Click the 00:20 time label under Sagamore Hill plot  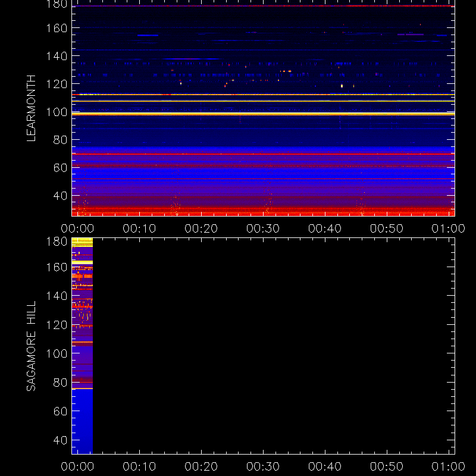click(201, 466)
